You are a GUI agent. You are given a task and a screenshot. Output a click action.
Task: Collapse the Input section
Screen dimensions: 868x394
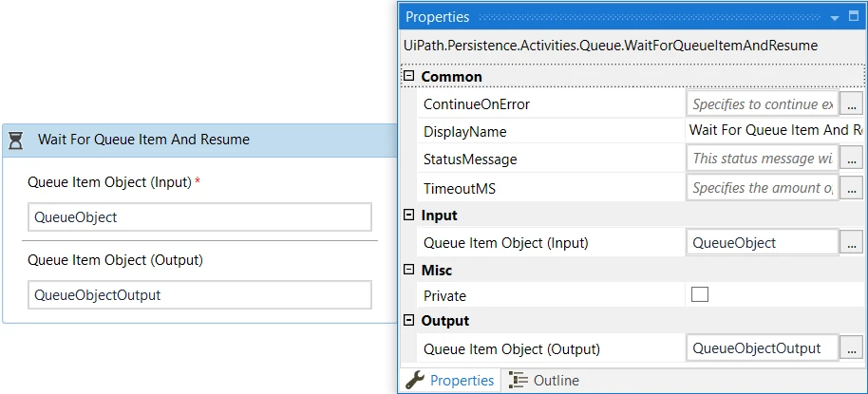point(408,215)
